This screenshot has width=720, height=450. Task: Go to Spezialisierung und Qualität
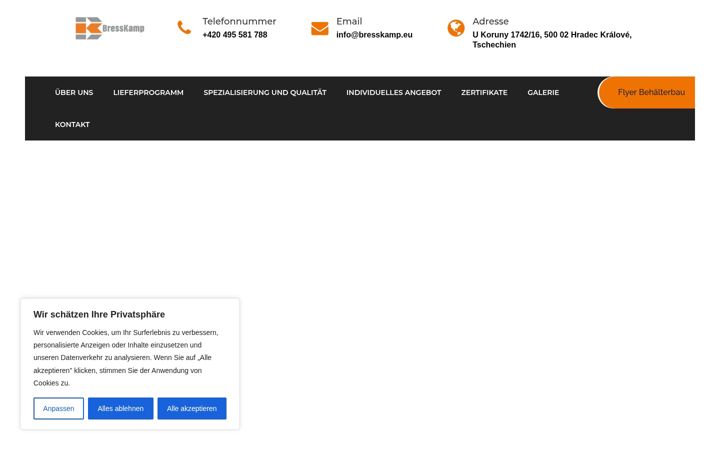pos(265,92)
